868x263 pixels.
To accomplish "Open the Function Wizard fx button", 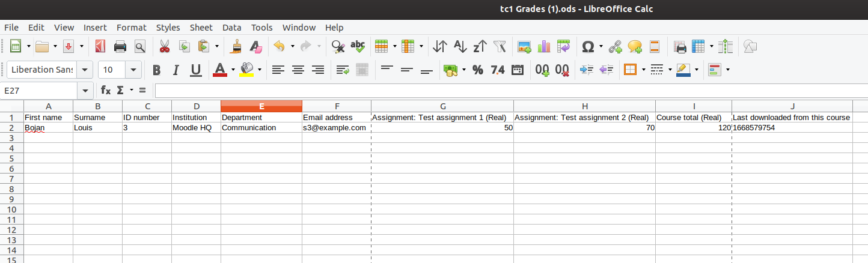I will (106, 90).
